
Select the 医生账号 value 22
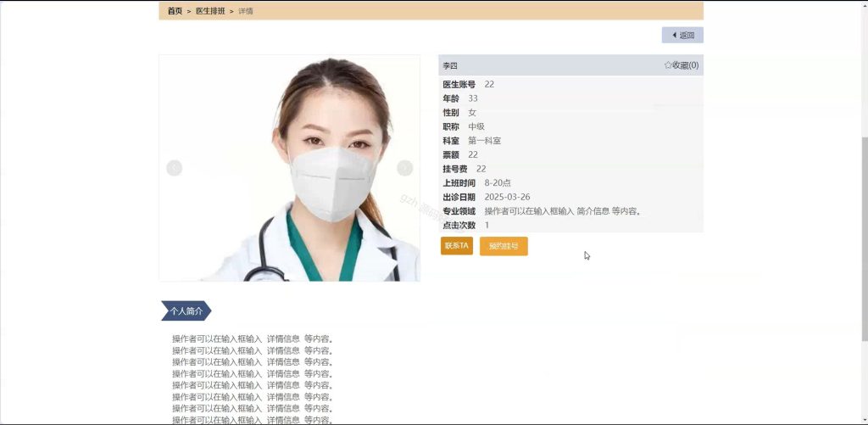[489, 84]
